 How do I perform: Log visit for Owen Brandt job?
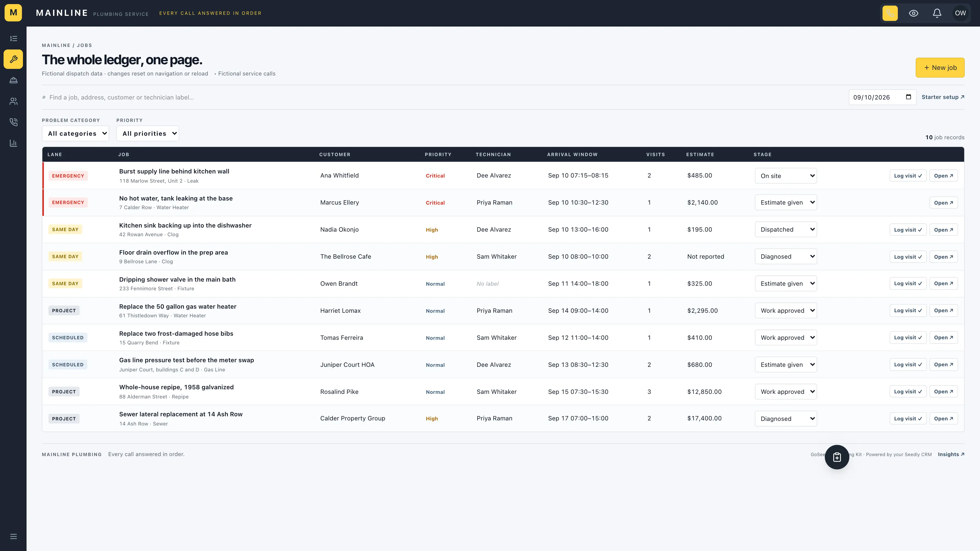pos(908,283)
